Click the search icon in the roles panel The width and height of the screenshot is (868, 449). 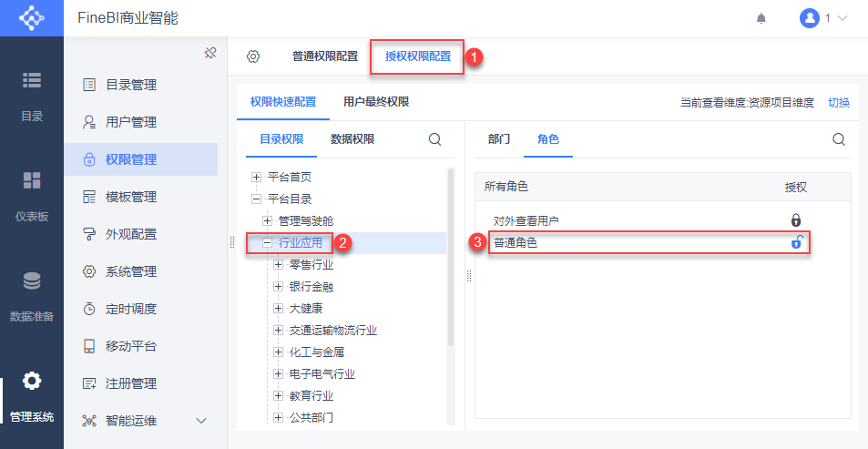(839, 139)
